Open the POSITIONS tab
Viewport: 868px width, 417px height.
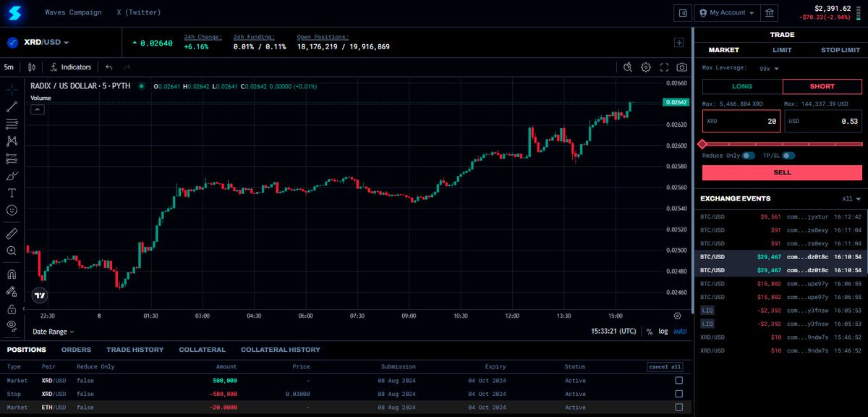pos(26,350)
